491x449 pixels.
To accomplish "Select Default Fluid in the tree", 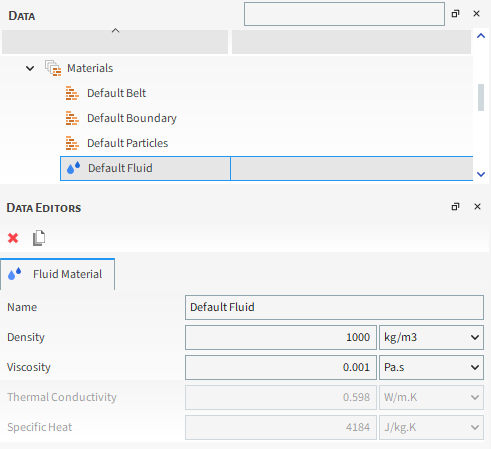I will pos(120,168).
